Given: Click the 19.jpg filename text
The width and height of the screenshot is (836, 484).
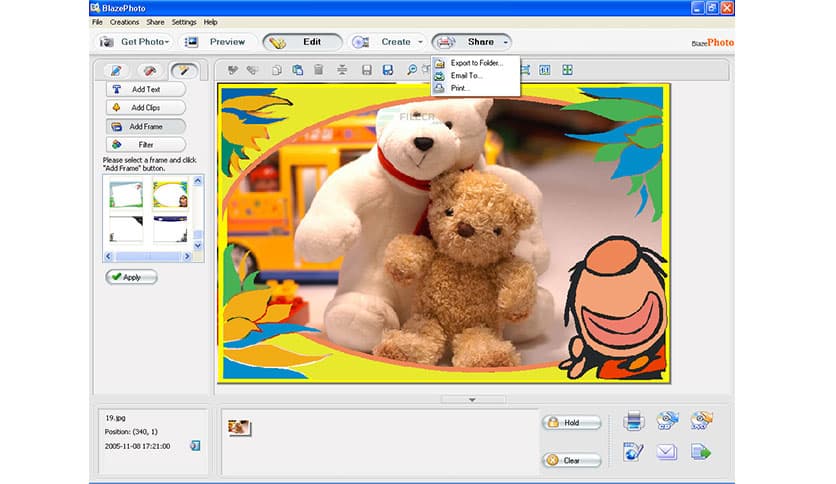Looking at the screenshot, I should [x=115, y=418].
